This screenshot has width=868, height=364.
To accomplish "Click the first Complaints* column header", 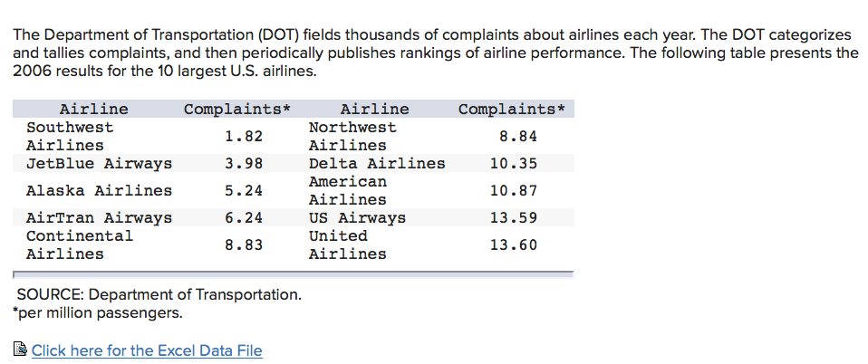I will [x=236, y=110].
